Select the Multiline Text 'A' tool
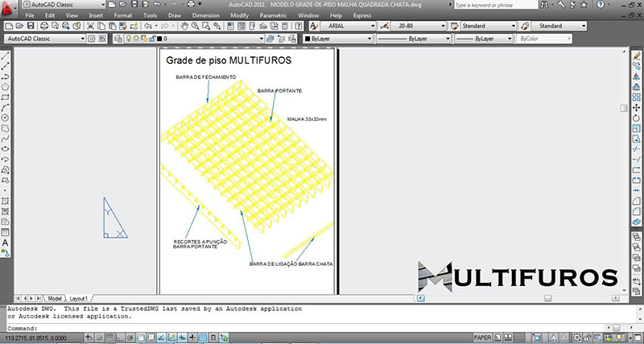The image size is (644, 344). pyautogui.click(x=5, y=242)
